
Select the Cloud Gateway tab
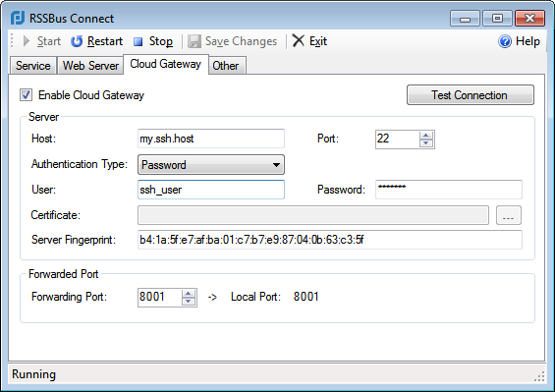tap(166, 64)
